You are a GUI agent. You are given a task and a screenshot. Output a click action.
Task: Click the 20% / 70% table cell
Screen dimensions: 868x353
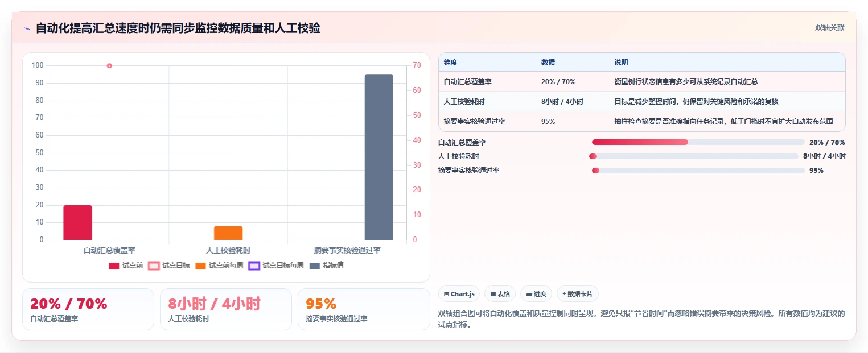(558, 82)
